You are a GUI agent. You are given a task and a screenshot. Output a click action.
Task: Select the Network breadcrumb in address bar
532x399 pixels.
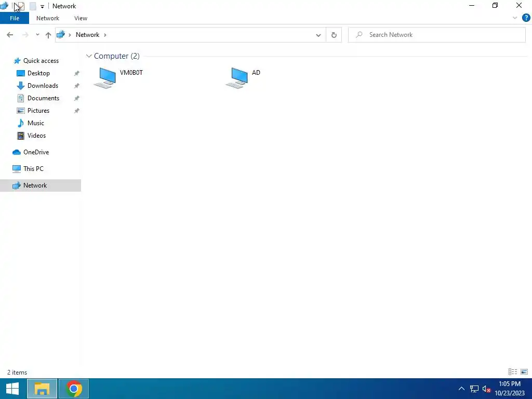tap(87, 35)
